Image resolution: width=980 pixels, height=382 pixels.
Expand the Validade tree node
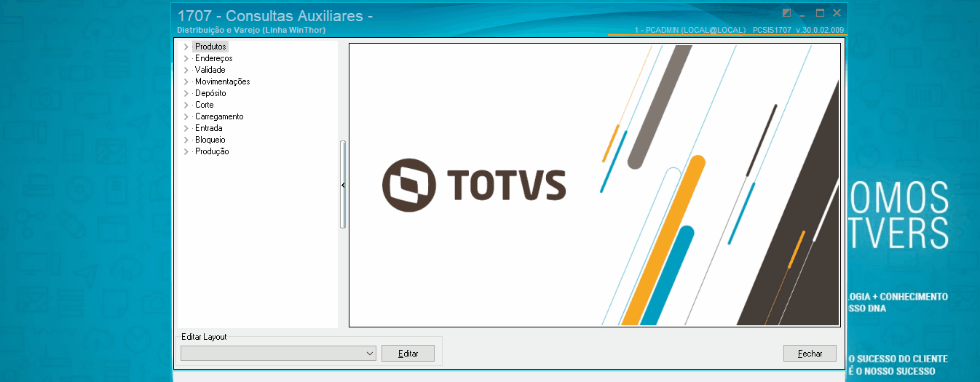[186, 70]
